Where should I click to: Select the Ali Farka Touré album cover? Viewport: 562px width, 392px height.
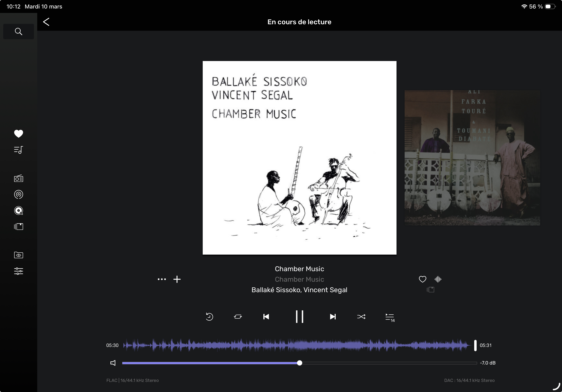(x=472, y=158)
